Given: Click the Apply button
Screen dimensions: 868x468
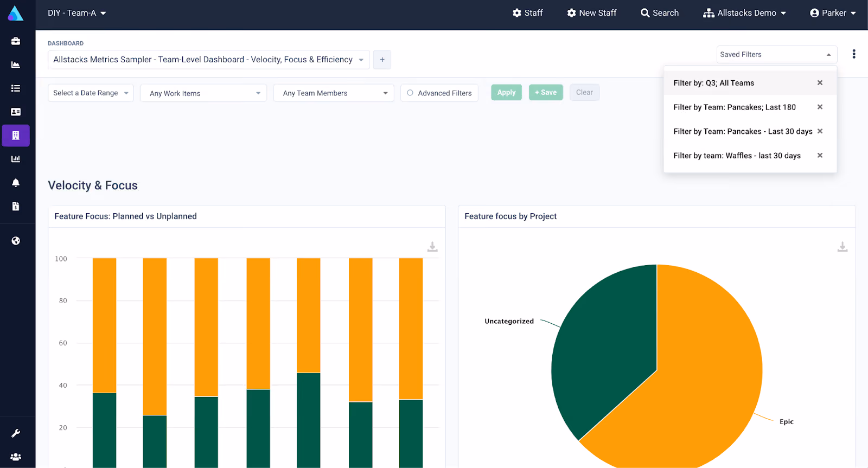Looking at the screenshot, I should 507,92.
